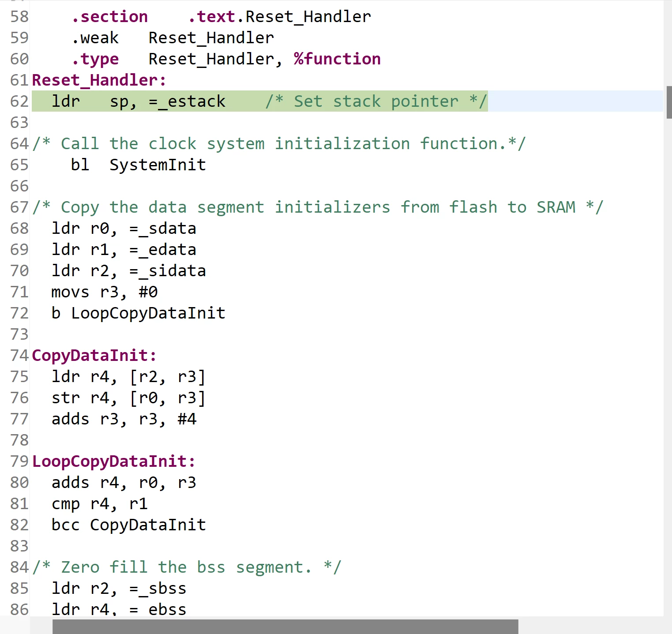This screenshot has width=672, height=634.
Task: Click the 'ldr r4, [r2, r3]' instruction
Action: (x=129, y=376)
